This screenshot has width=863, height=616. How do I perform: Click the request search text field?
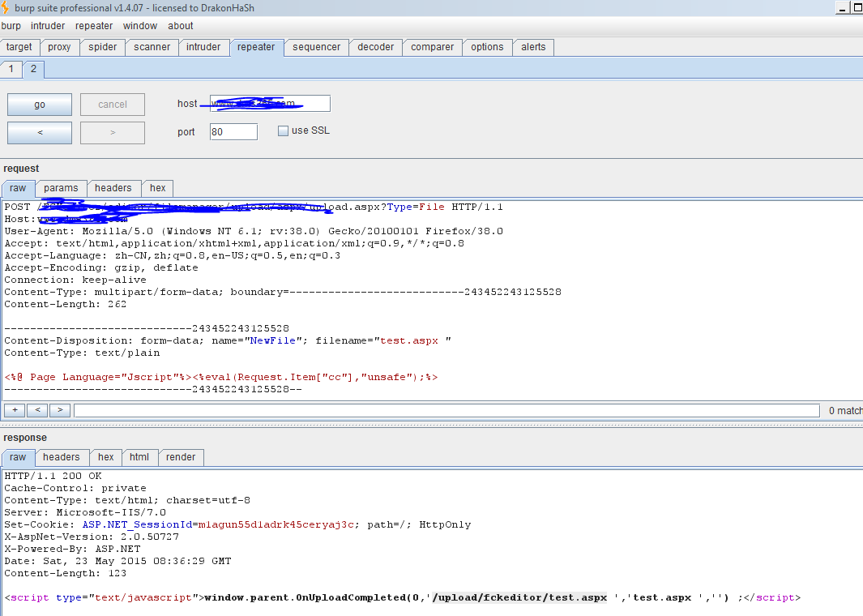447,411
